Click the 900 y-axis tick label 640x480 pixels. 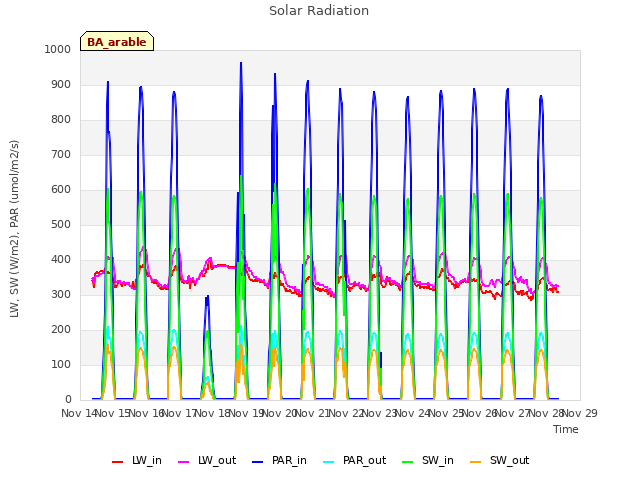(61, 84)
